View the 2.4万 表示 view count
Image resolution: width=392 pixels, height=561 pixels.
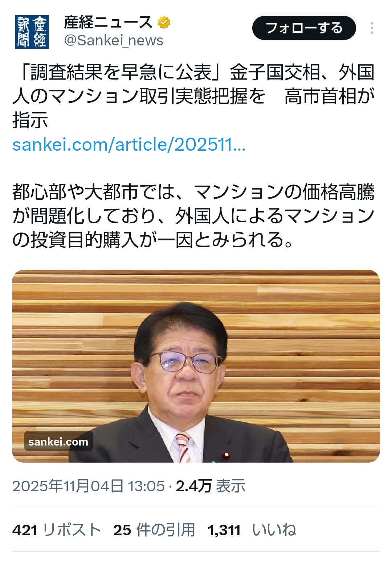pos(211,486)
